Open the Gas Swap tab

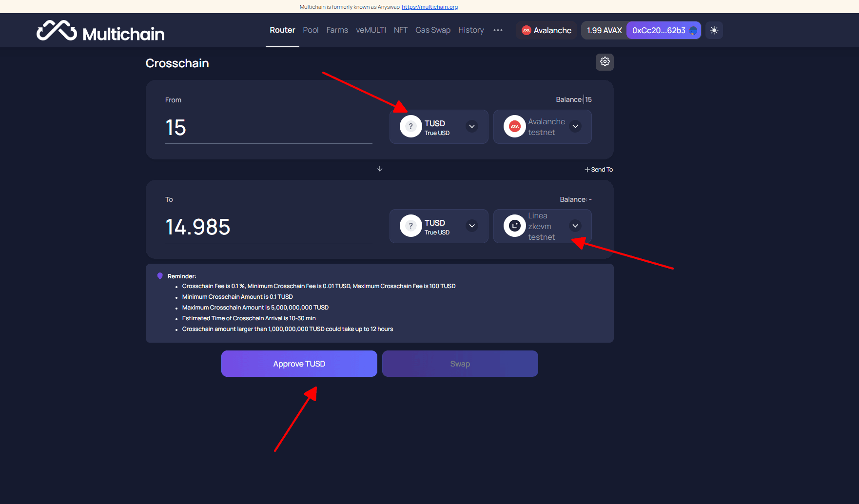click(x=433, y=30)
